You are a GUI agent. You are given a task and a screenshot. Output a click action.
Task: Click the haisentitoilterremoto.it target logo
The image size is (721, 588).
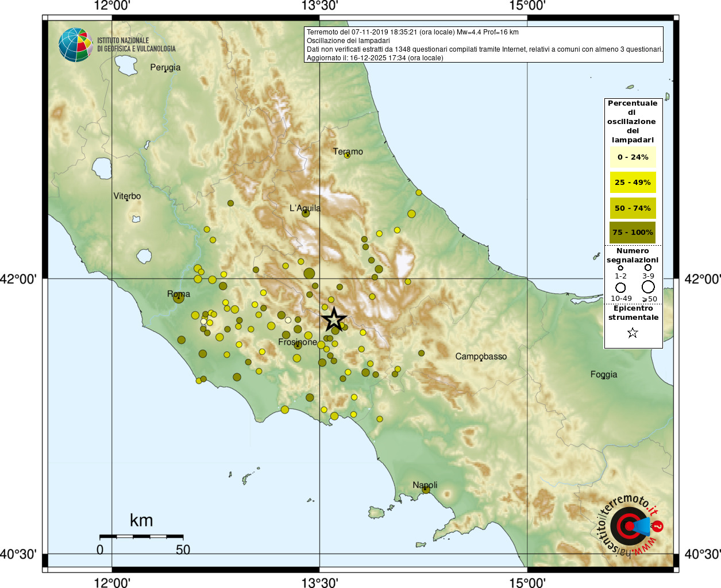pos(629,526)
